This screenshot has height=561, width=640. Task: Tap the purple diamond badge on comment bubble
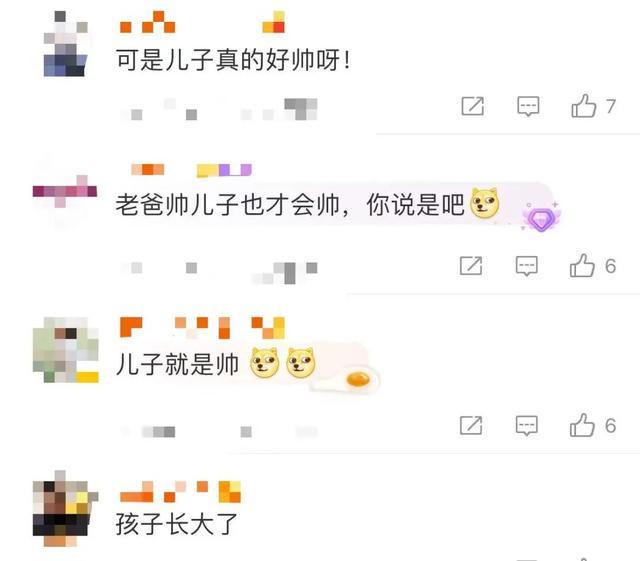(540, 217)
